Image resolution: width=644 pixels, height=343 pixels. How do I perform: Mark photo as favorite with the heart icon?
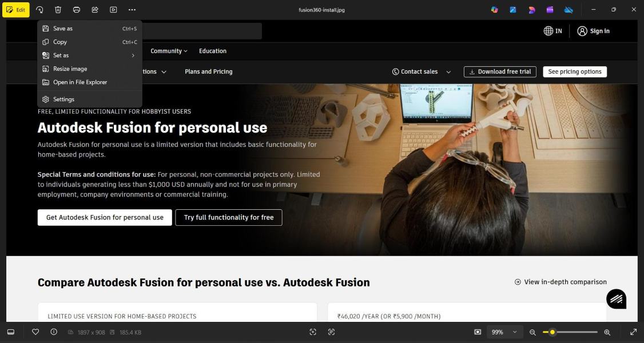[x=35, y=332]
